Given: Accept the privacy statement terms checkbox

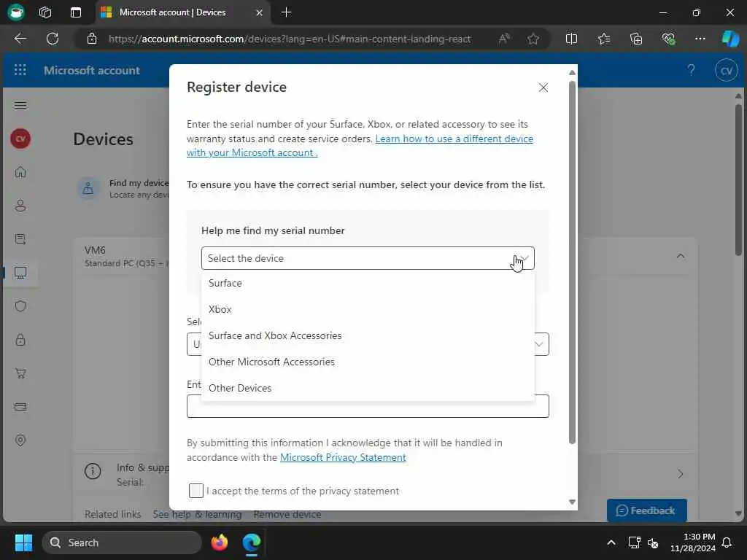Looking at the screenshot, I should pos(196,491).
